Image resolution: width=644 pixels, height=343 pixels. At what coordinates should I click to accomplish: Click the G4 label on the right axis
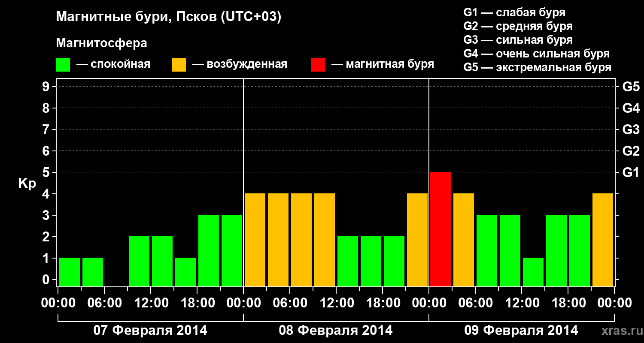pyautogui.click(x=631, y=108)
